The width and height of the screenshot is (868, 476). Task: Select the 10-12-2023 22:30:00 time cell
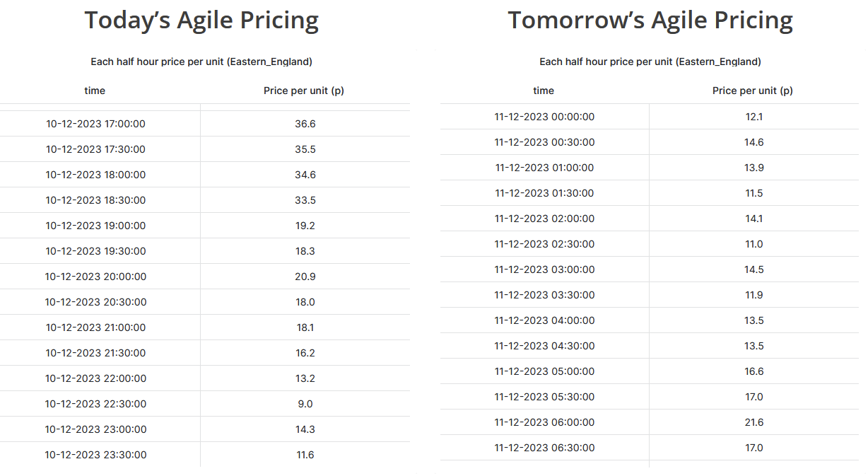click(x=95, y=404)
